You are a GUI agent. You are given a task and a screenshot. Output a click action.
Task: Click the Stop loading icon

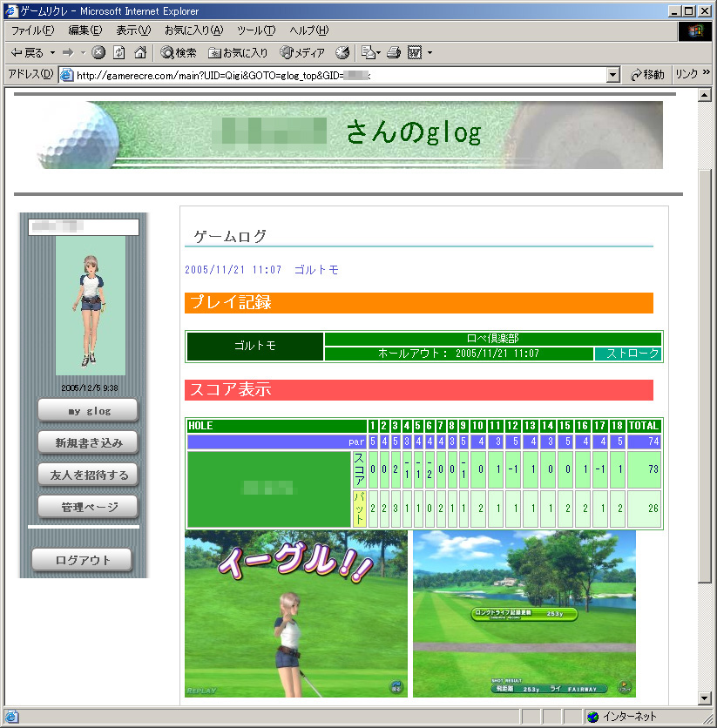98,52
